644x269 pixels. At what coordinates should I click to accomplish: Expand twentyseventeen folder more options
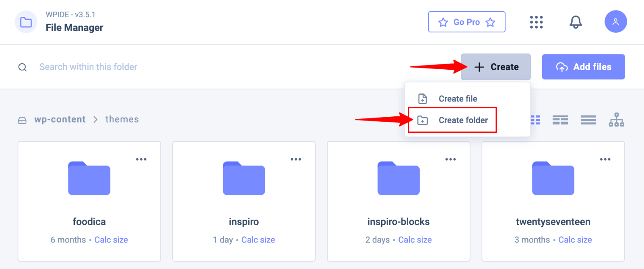coord(605,159)
